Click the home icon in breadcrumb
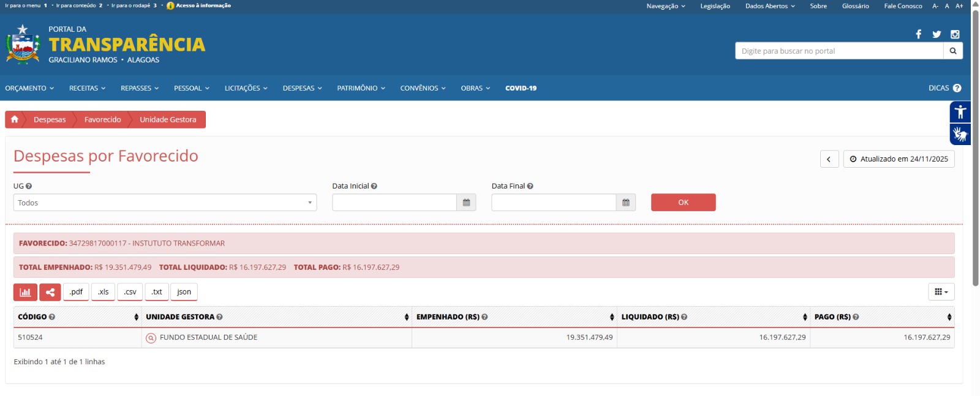 click(x=15, y=119)
